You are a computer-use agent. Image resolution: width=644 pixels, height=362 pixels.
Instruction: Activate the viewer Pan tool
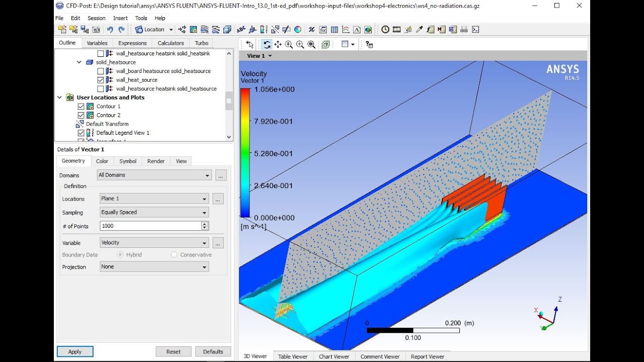coord(278,44)
